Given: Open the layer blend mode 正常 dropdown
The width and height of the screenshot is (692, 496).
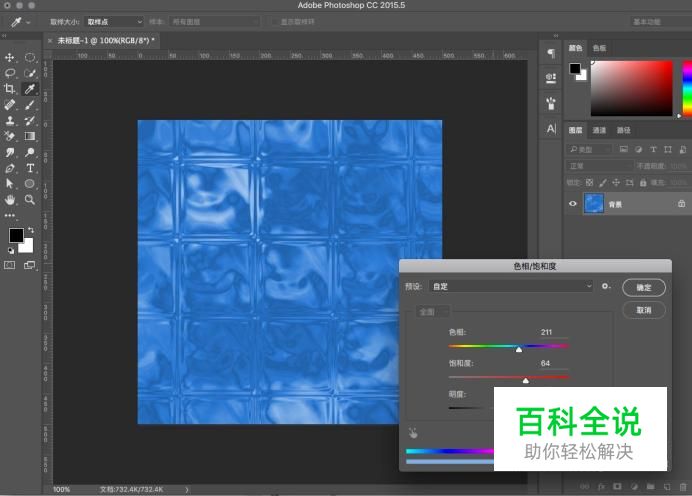Looking at the screenshot, I should 600,165.
